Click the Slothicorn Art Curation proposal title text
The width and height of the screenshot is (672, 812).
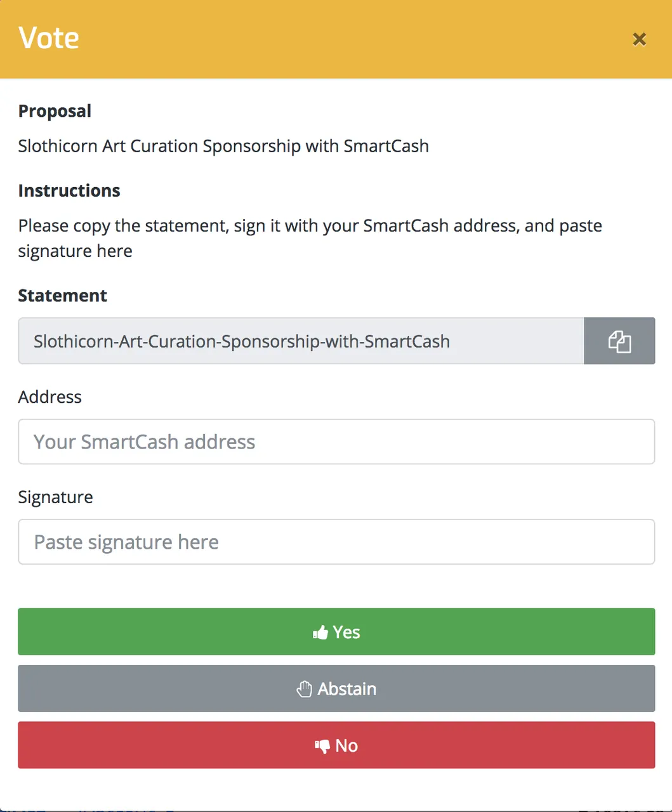(x=223, y=146)
